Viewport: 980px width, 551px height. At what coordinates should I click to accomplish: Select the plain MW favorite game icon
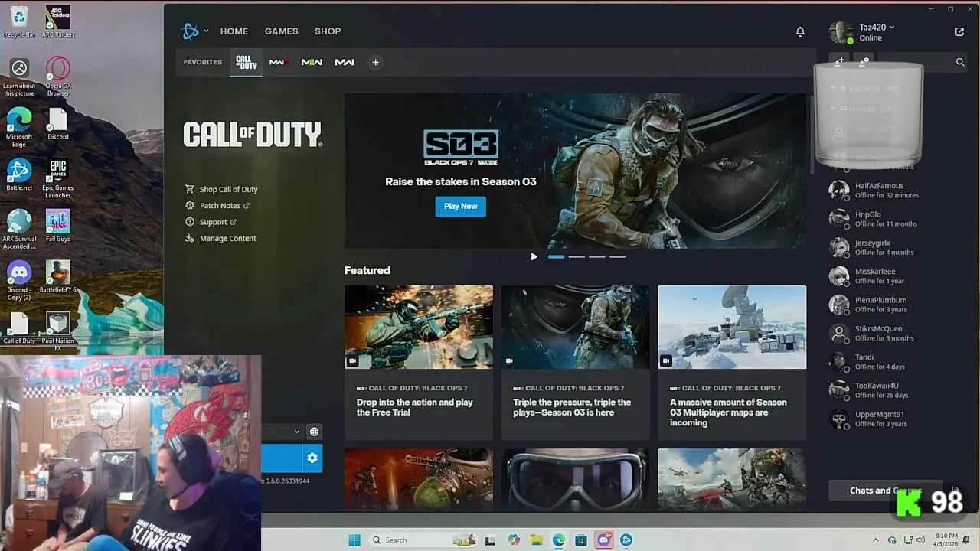[345, 62]
